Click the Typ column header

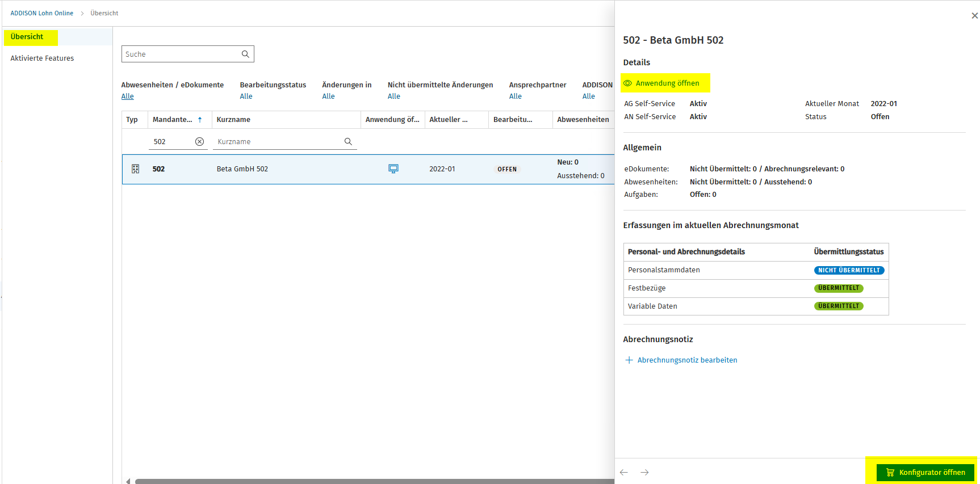pos(132,120)
